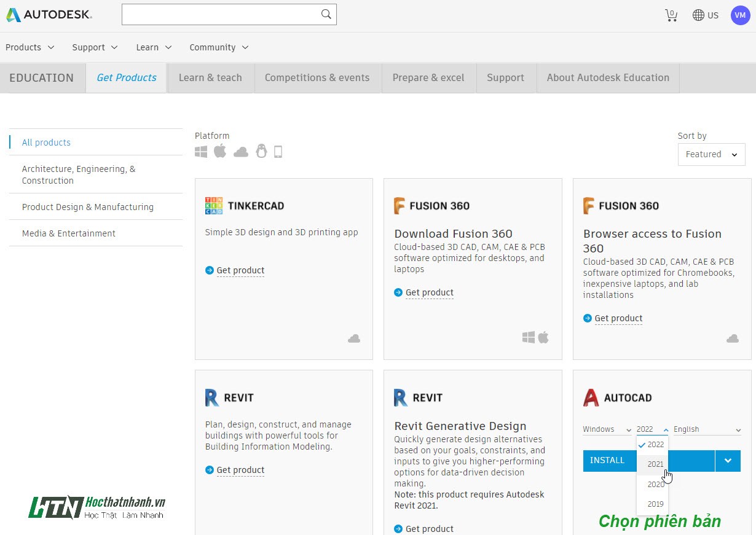The image size is (756, 535).
Task: Click Get product link for Tinkercad
Action: [x=240, y=270]
